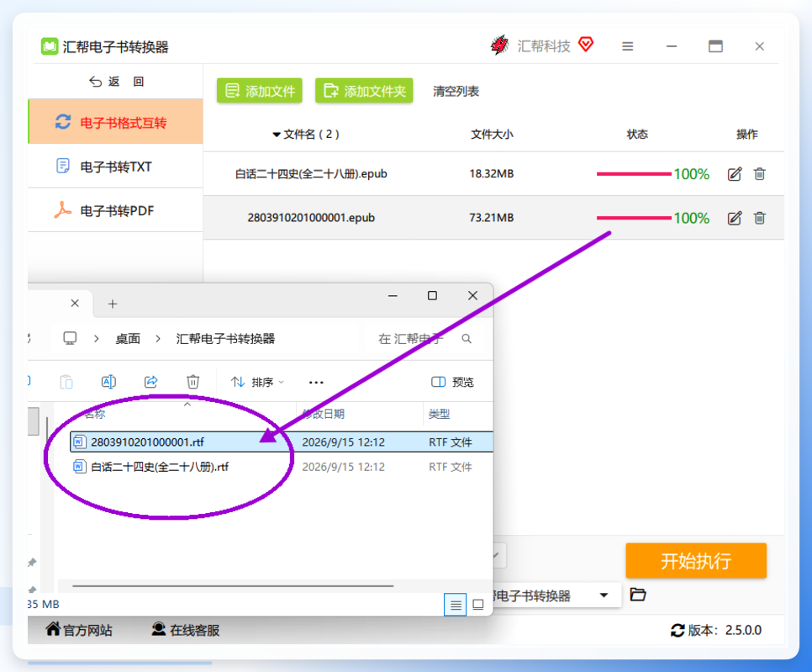
Task: Open the output directory dropdown
Action: point(604,595)
